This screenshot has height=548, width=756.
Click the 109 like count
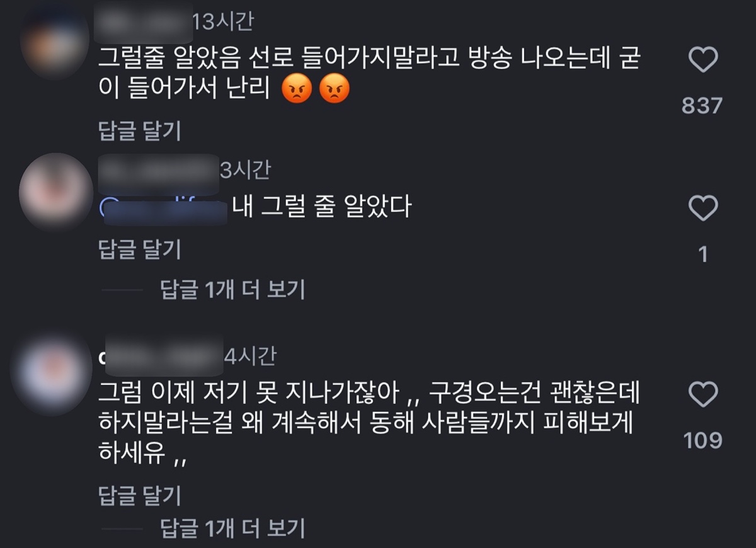click(703, 440)
